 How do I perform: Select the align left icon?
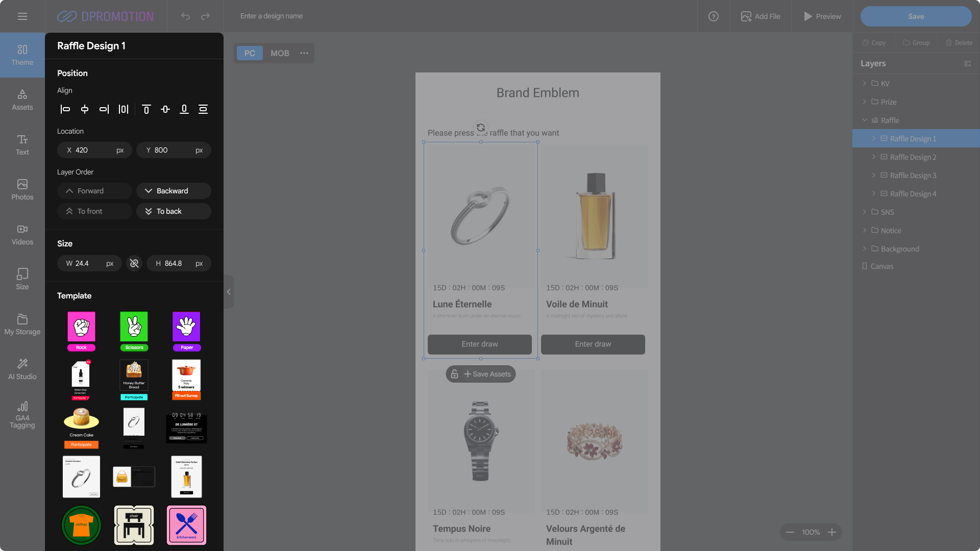pyautogui.click(x=65, y=109)
